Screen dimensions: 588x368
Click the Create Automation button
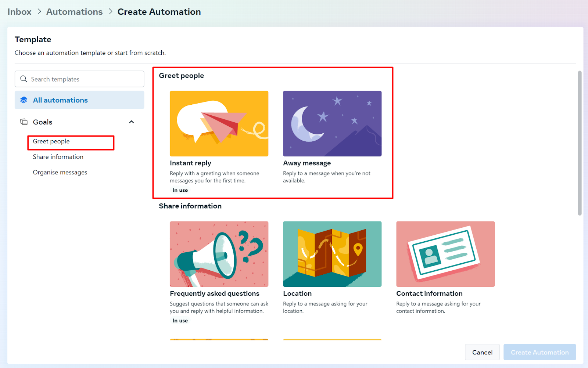coord(539,352)
